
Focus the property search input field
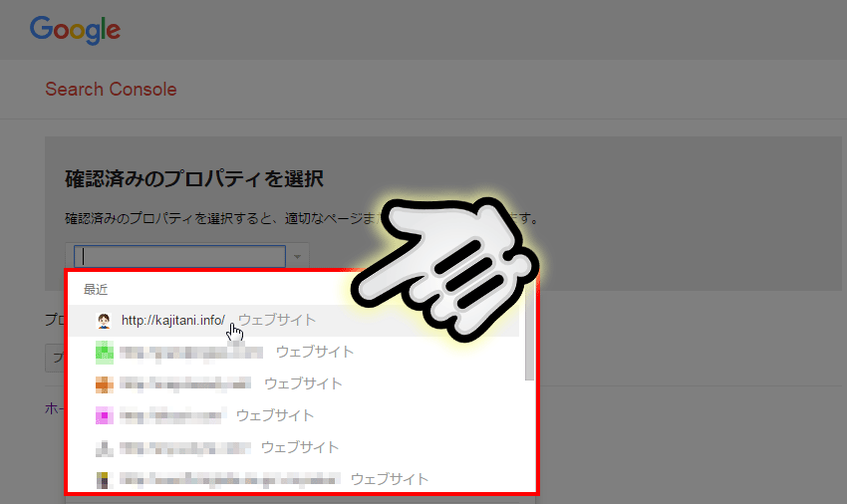pyautogui.click(x=180, y=257)
